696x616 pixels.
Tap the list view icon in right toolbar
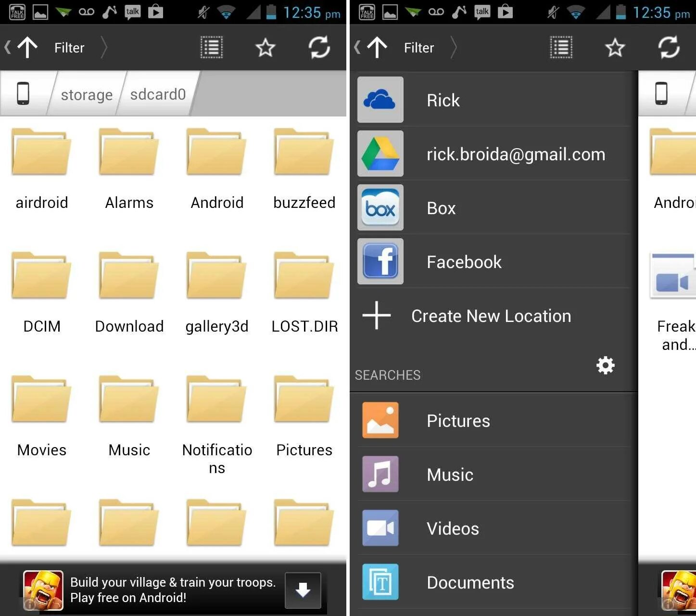click(x=561, y=48)
